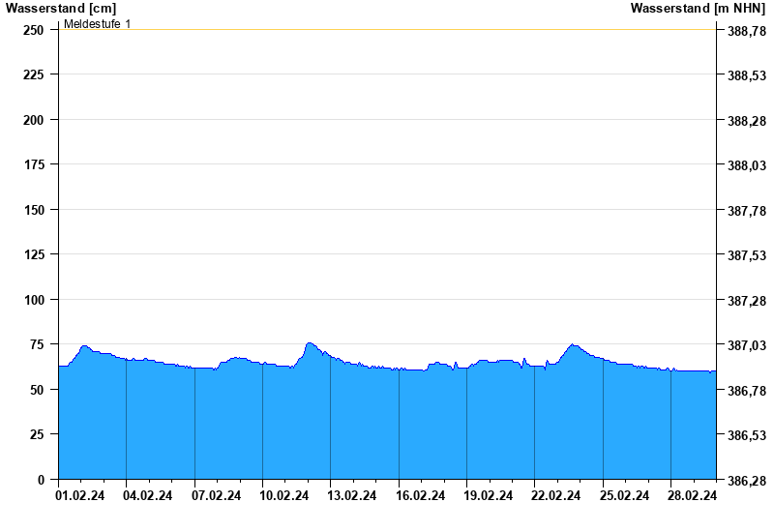This screenshot has width=774, height=532.
Task: Choose the 22.02.24 date label
Action: pos(556,496)
